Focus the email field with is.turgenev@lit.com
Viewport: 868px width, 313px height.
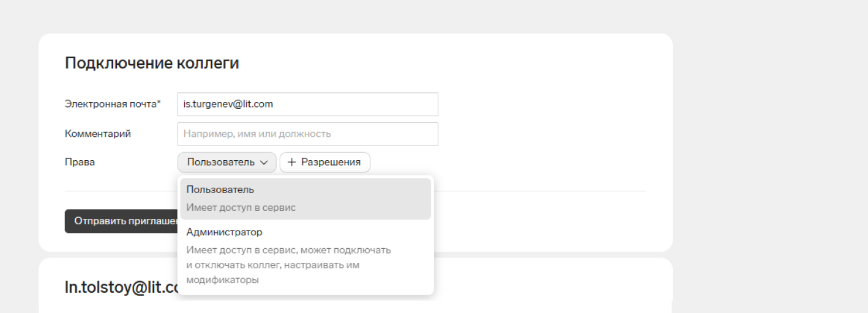pos(308,104)
